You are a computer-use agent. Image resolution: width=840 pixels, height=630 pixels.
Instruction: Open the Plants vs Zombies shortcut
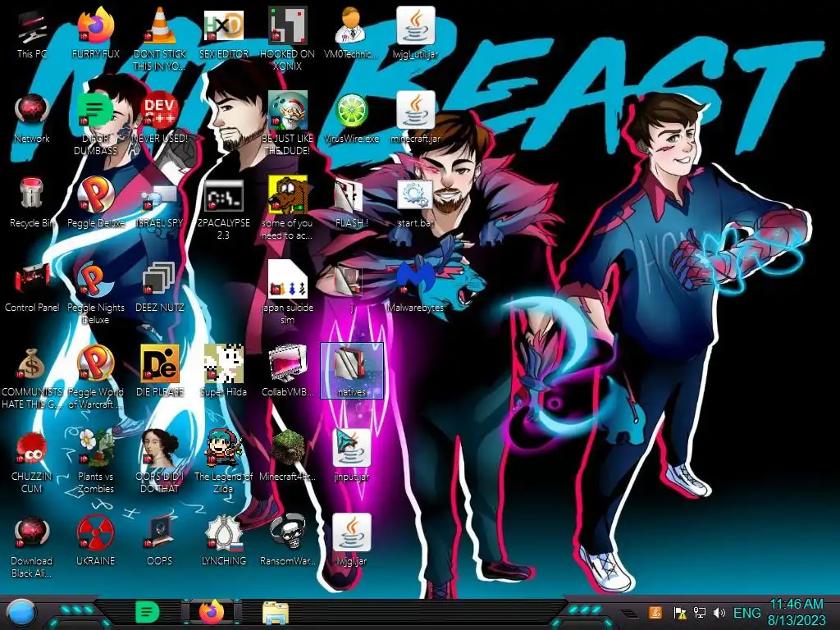coord(96,463)
